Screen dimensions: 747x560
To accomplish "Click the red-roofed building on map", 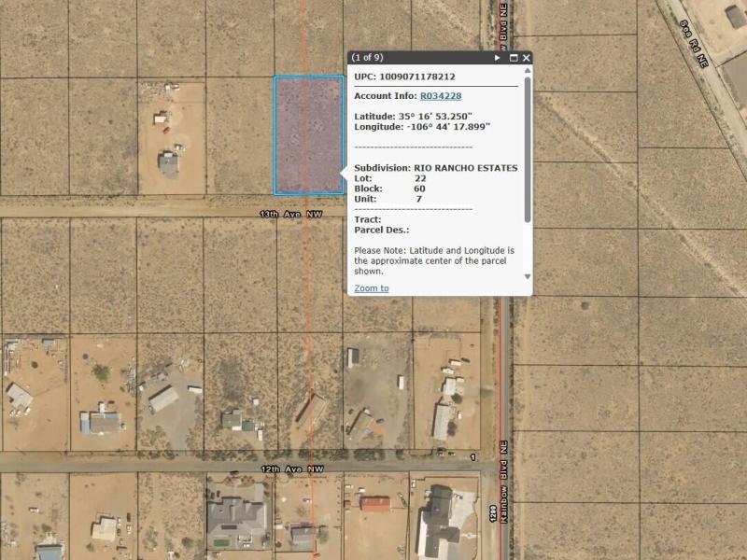I will point(374,504).
